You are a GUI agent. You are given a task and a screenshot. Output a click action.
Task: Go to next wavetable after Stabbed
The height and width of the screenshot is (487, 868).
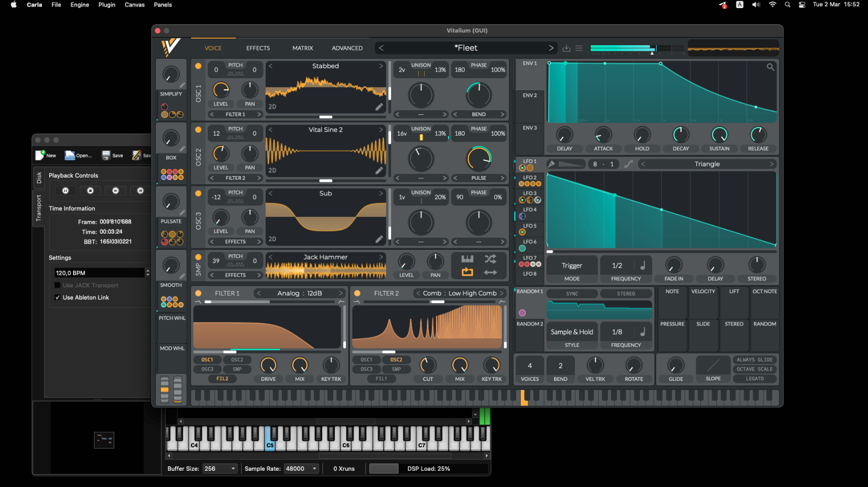[x=381, y=66]
